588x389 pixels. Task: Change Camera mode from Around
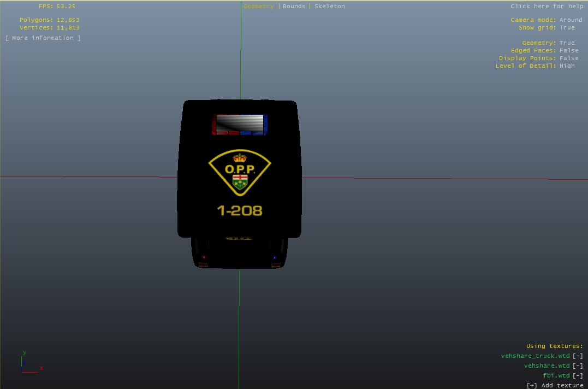(571, 20)
